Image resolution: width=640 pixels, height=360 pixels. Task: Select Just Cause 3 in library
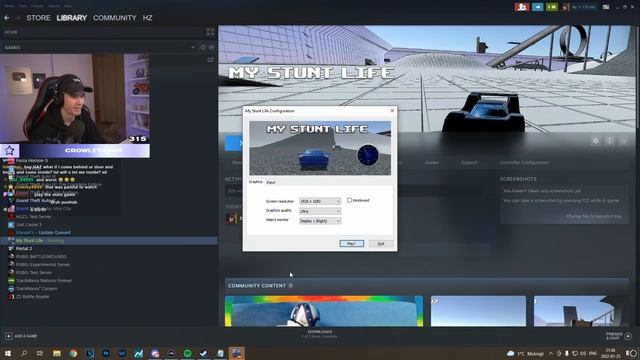tap(29, 224)
